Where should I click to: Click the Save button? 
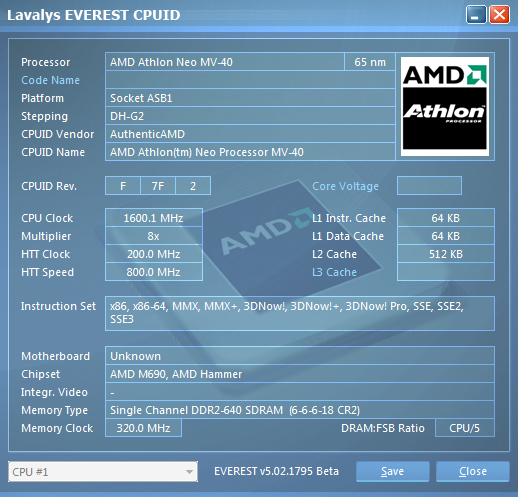[392, 471]
